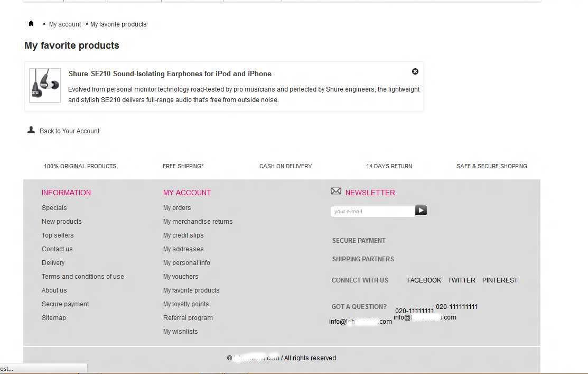Click the SECURE PAYMENT label
Viewport: 588px width, 374px height.
point(359,241)
